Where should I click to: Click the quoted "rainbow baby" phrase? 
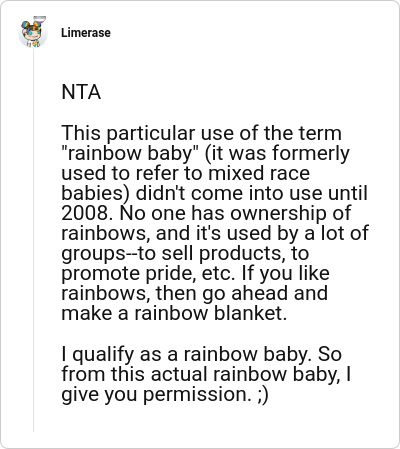pos(130,153)
